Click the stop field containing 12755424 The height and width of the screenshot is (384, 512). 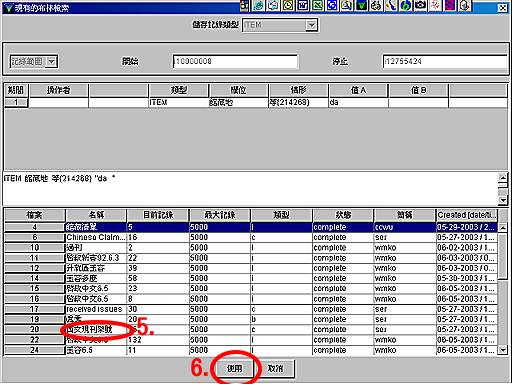445,61
